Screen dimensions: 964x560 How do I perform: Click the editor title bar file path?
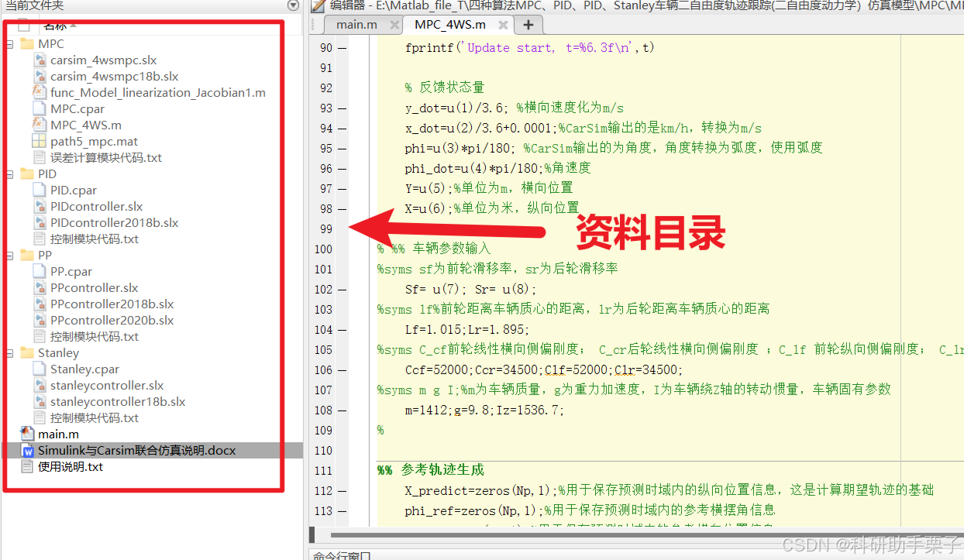646,6
